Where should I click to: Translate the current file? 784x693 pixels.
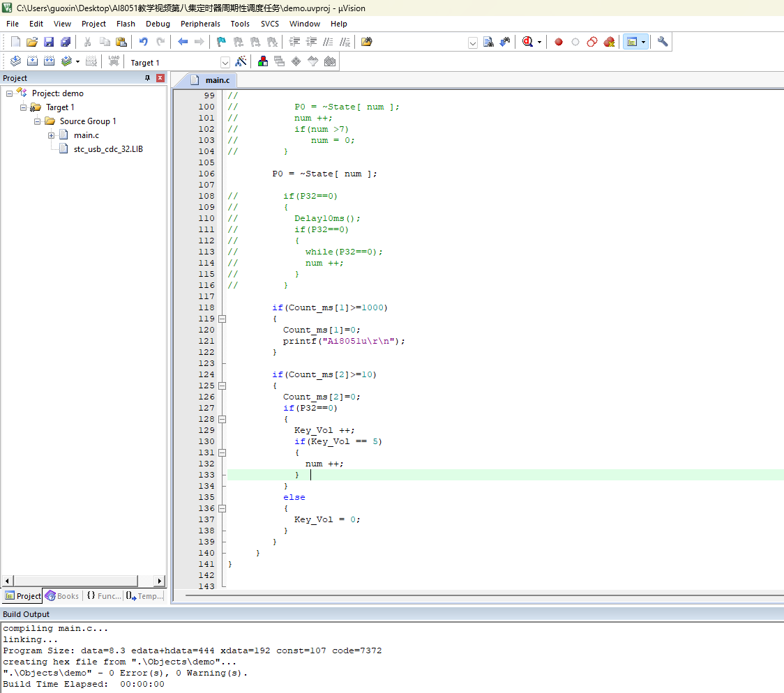point(15,61)
